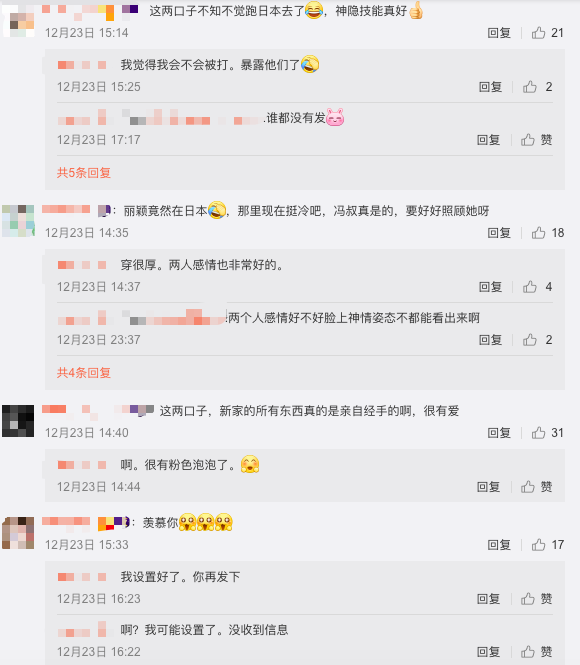Reply to the 15:14 comment
The width and height of the screenshot is (580, 665).
(499, 33)
